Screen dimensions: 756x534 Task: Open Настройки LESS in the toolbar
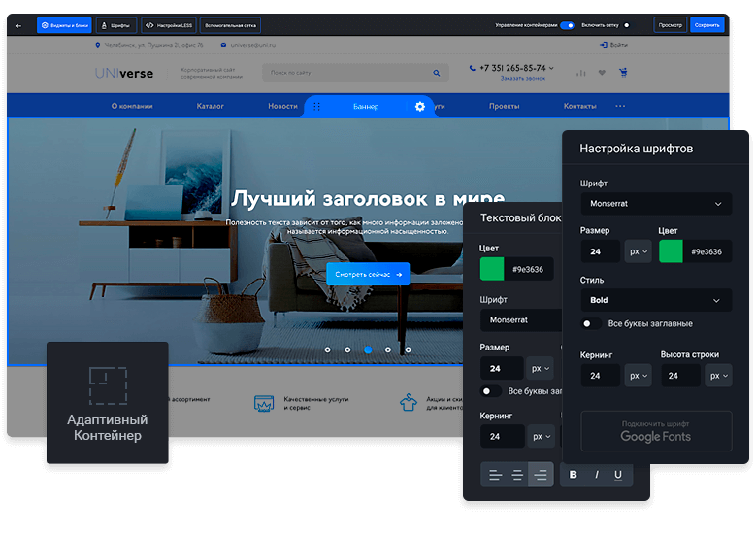click(x=169, y=25)
